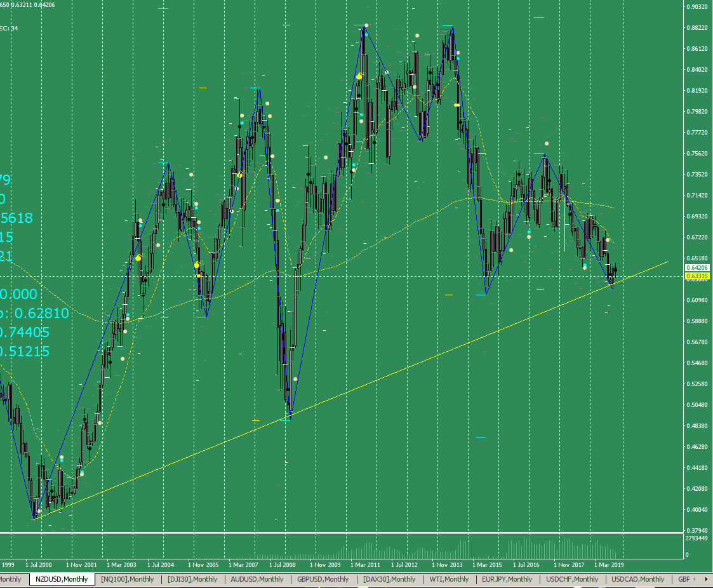The height and width of the screenshot is (588, 713).
Task: Click the 0.79820 price axis label
Action: [x=697, y=111]
